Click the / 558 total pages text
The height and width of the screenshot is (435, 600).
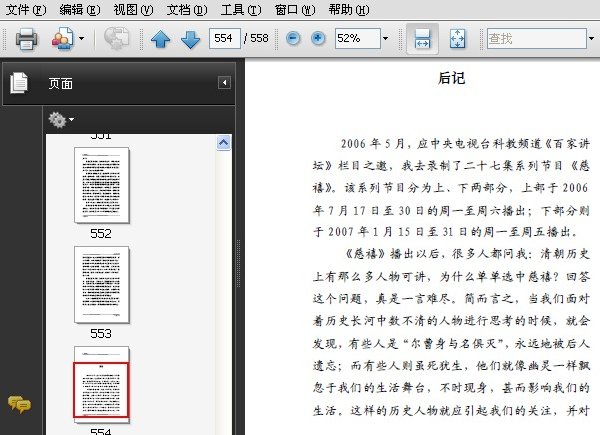(256, 38)
